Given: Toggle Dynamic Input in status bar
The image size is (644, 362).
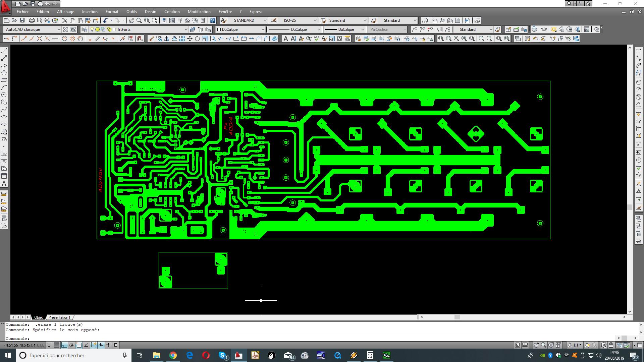Looking at the screenshot, I should point(101,345).
